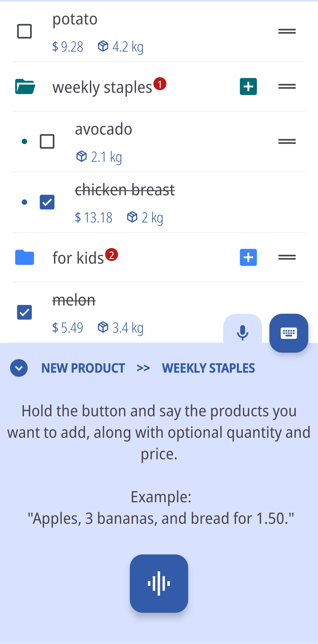Select WEEKLY STAPLES destination label

tap(208, 368)
